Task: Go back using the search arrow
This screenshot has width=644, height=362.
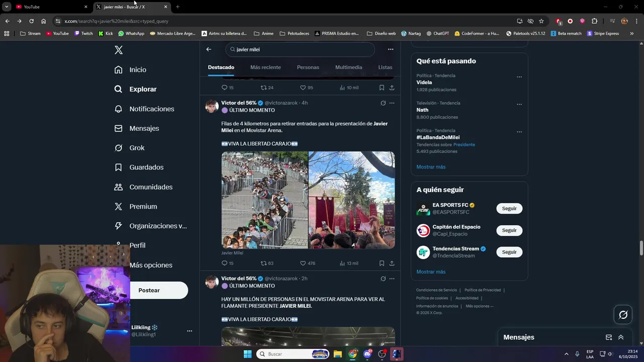Action: [209, 49]
